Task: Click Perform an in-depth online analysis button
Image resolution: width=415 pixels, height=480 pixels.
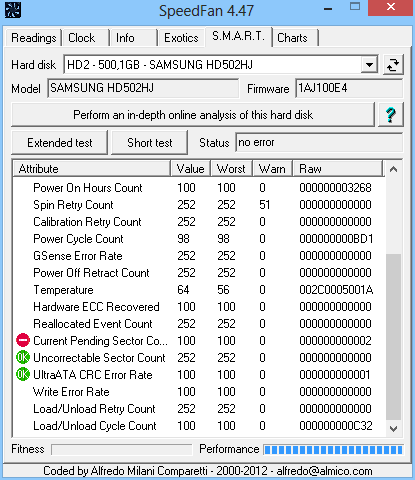Action: point(193,115)
